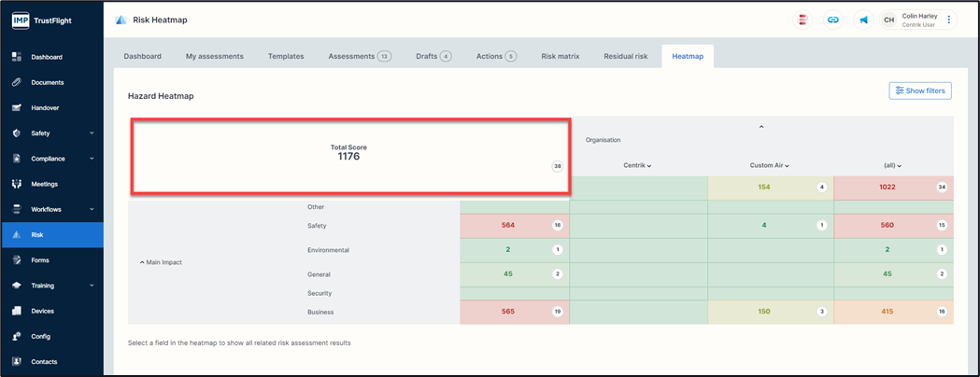
Task: Expand the Centrik organisation column
Action: tap(637, 165)
